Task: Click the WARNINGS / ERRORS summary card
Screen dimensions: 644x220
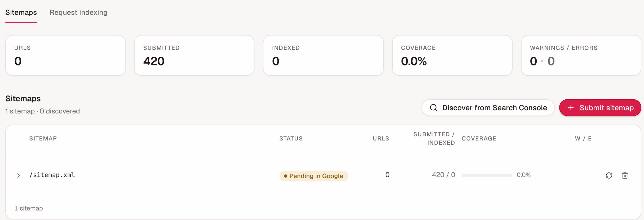Action: point(581,55)
